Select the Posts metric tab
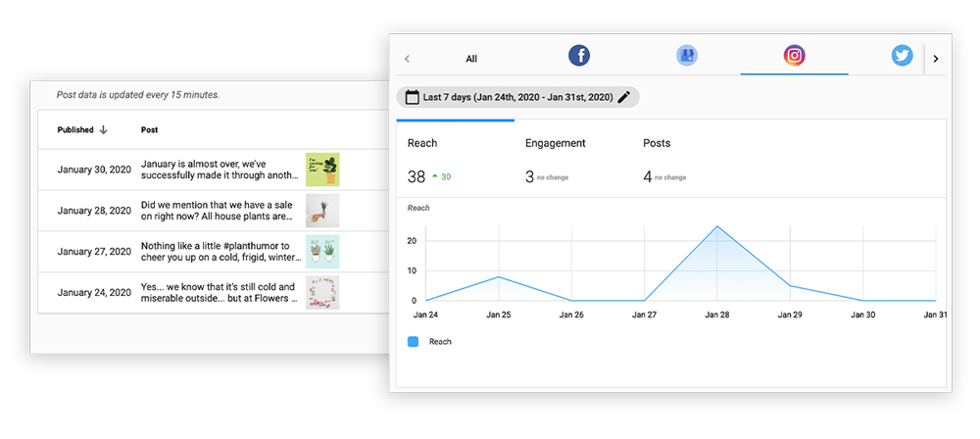The height and width of the screenshot is (439, 980). [x=657, y=143]
